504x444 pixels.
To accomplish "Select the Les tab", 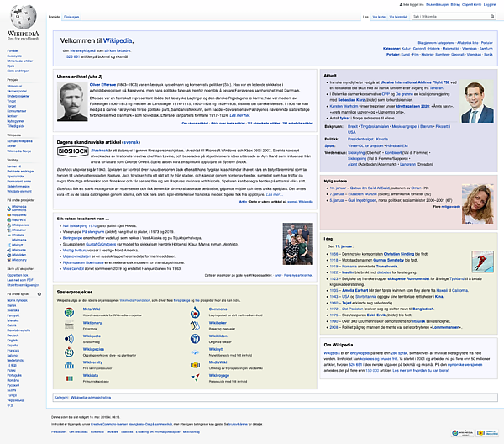I will pos(365,17).
